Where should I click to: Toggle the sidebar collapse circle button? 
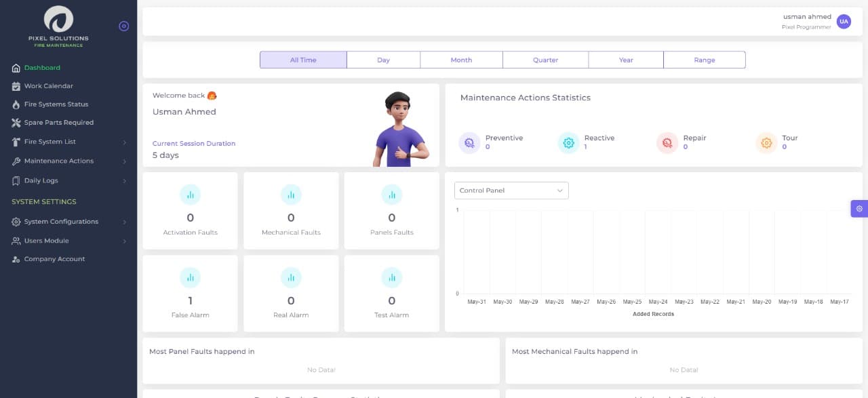pos(123,26)
